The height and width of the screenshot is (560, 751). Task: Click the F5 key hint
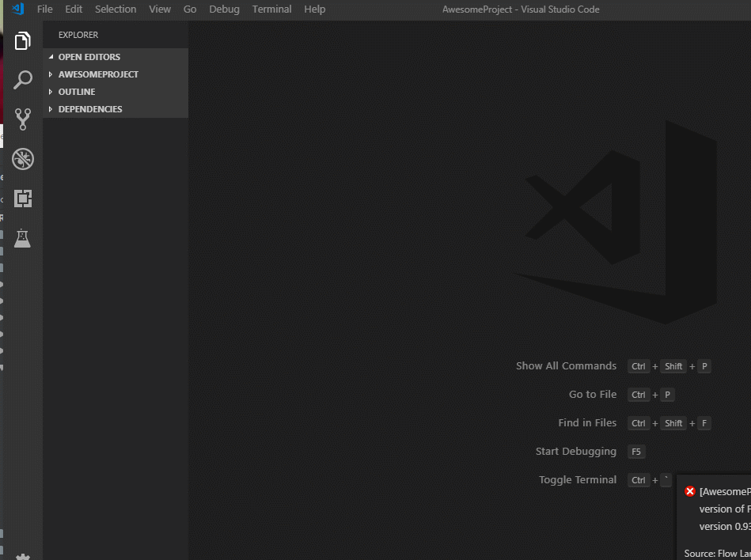coord(636,452)
